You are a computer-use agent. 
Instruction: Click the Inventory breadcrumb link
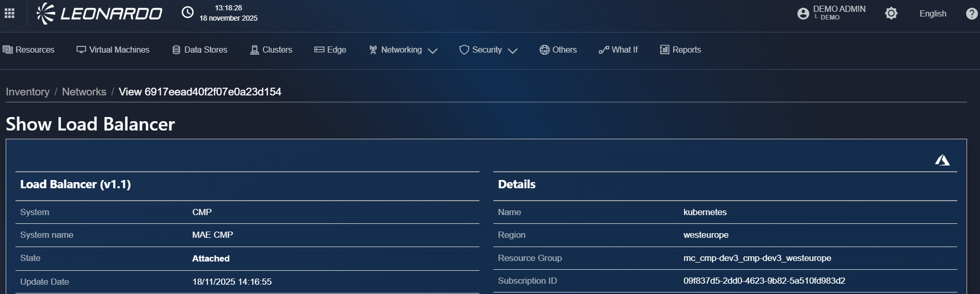click(x=28, y=92)
